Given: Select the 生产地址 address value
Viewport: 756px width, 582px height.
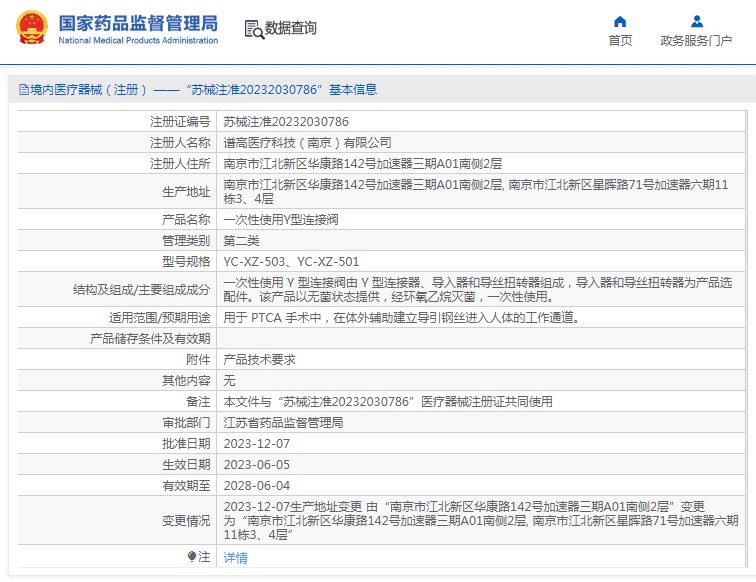Looking at the screenshot, I should coord(476,191).
